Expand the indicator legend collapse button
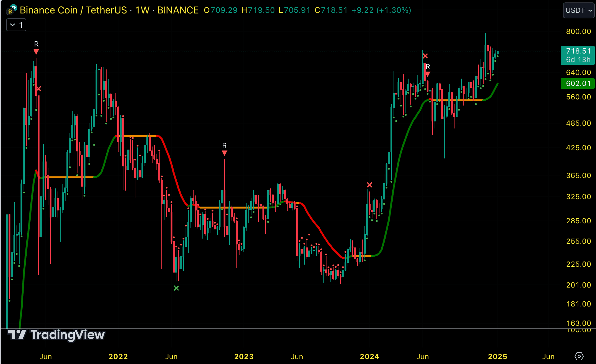596x364 pixels. pos(16,25)
